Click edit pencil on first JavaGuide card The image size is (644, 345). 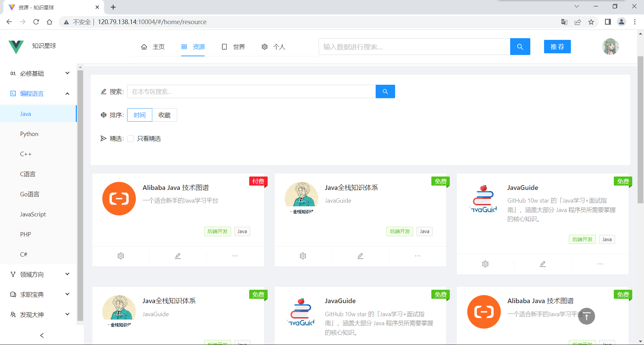[x=543, y=264]
